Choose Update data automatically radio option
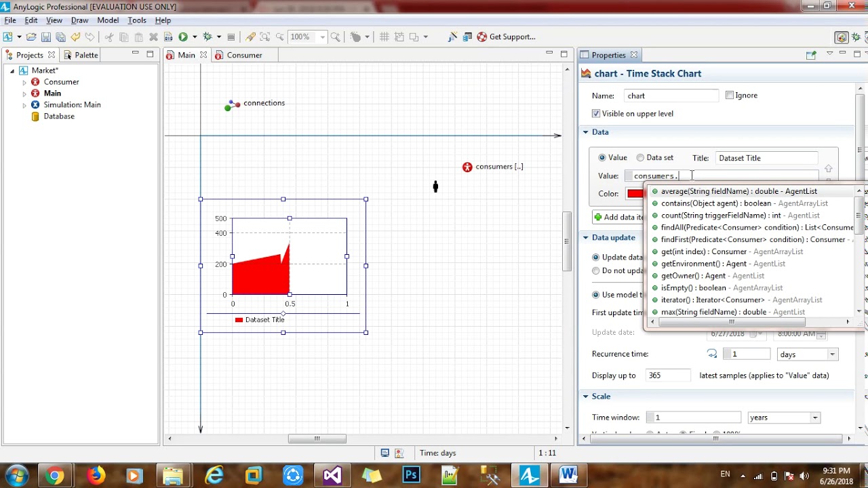The width and height of the screenshot is (868, 488). [x=596, y=258]
